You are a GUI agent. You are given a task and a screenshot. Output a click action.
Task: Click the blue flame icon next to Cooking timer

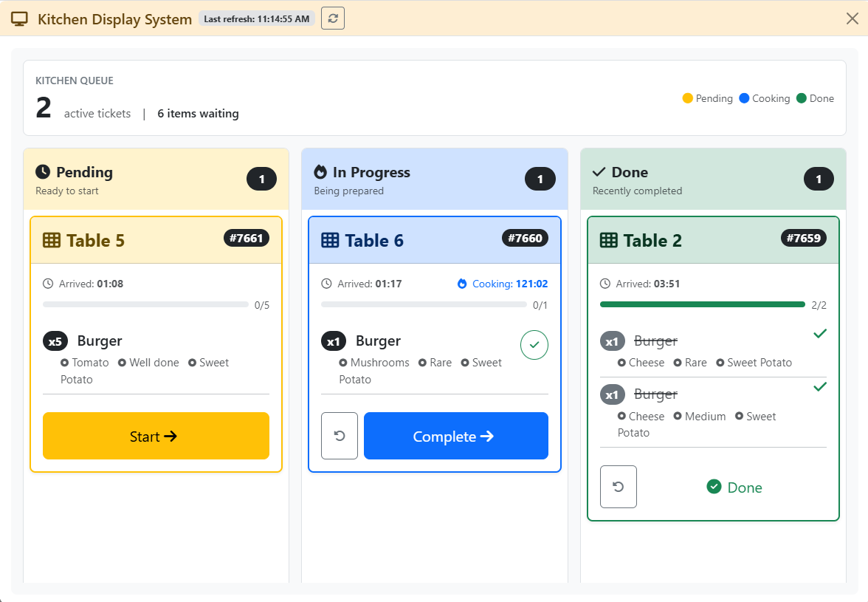click(x=462, y=284)
